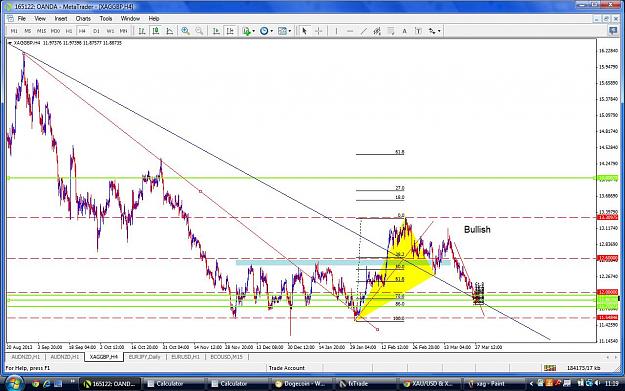Show hidden system tray icons
The height and width of the screenshot is (391, 625).
[x=531, y=383]
